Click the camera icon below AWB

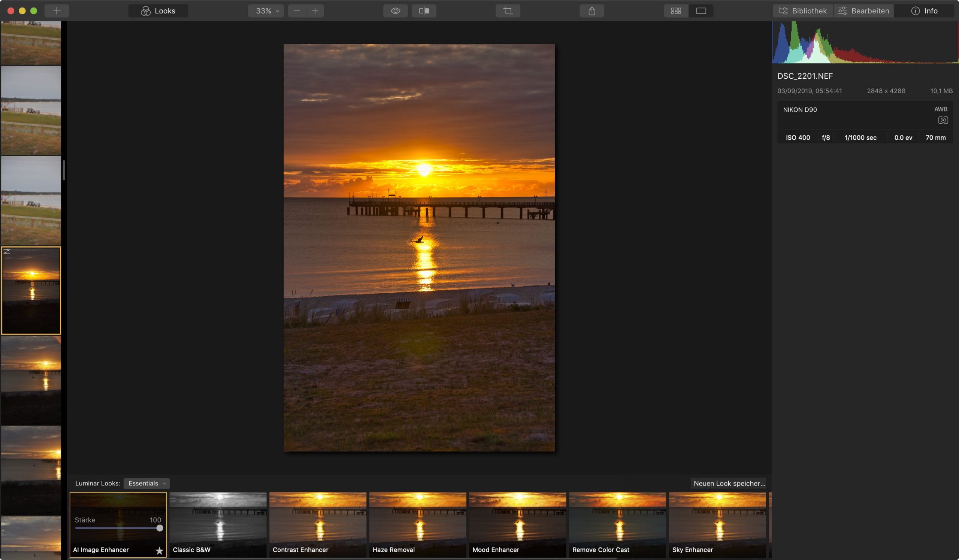(943, 120)
